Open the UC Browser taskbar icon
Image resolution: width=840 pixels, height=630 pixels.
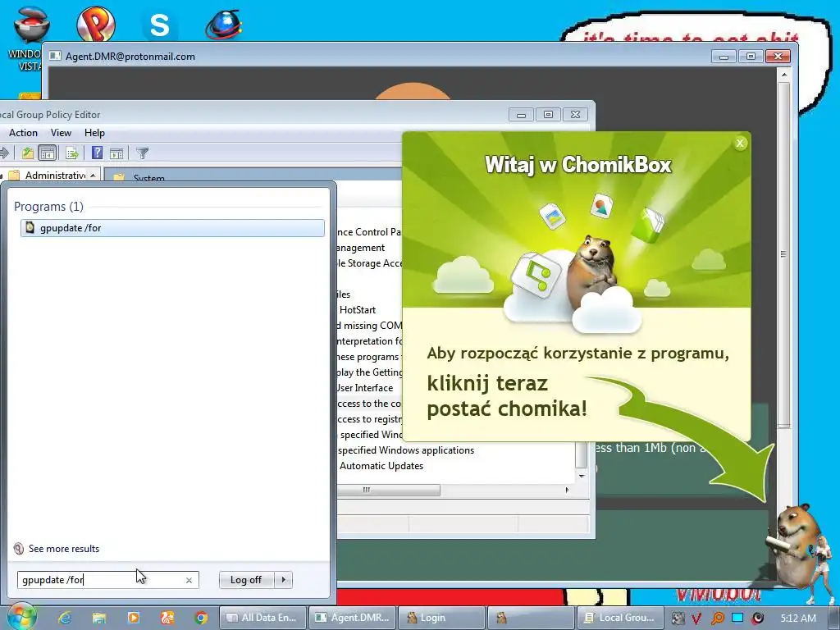pyautogui.click(x=167, y=618)
